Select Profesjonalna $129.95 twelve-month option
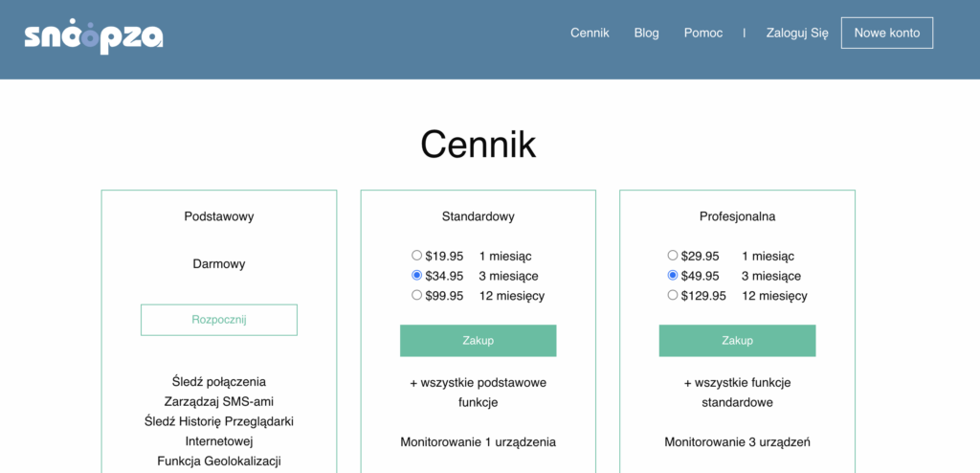The image size is (980, 473). point(673,296)
